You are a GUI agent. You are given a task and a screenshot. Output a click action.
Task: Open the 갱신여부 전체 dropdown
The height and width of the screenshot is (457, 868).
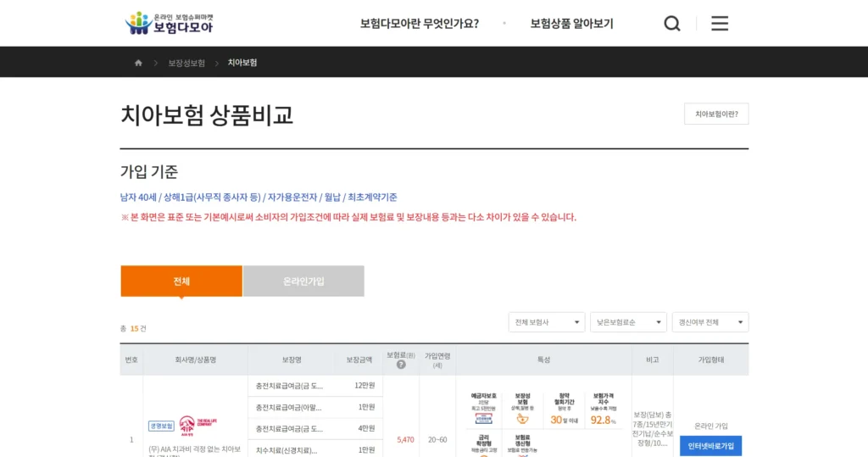(710, 322)
